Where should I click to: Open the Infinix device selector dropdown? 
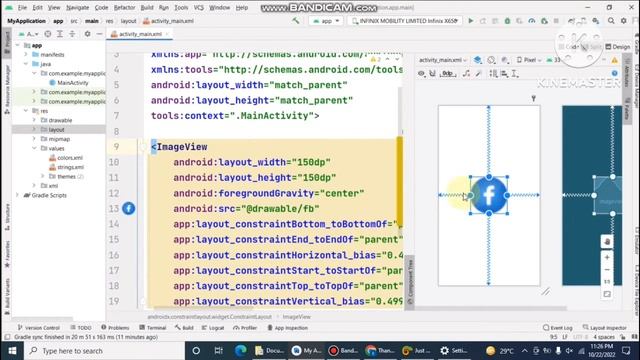tap(405, 21)
